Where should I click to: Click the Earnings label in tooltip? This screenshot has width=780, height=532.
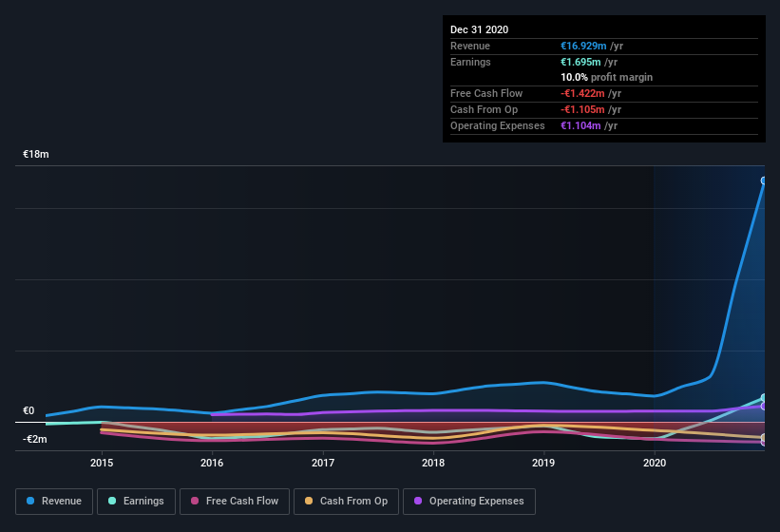click(470, 62)
